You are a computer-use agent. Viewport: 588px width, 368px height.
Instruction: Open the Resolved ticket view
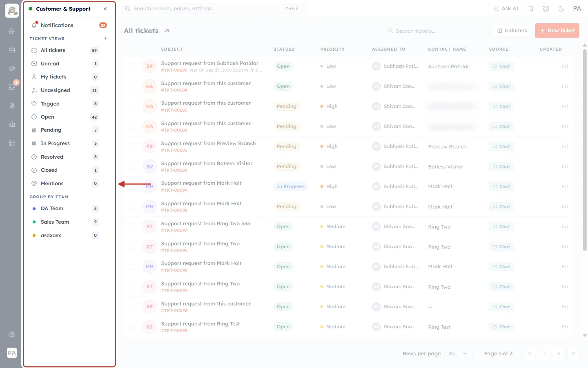click(65, 157)
